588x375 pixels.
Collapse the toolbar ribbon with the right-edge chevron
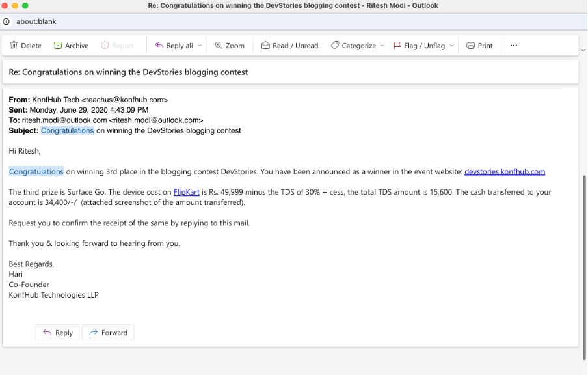click(x=582, y=50)
